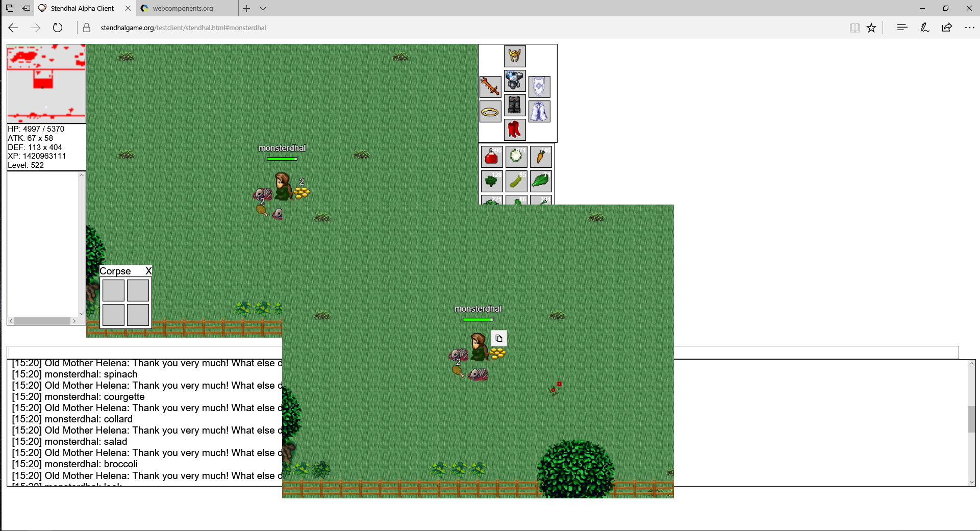Show the tabs you've set aside

10,8
